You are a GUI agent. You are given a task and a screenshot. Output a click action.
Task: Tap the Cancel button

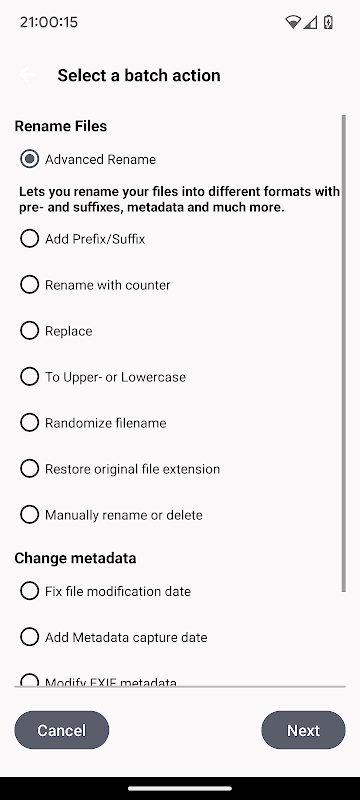click(62, 730)
